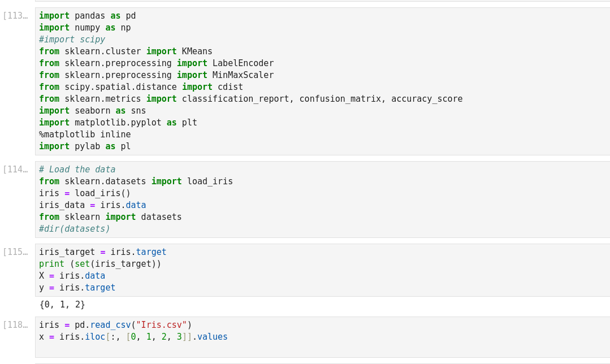Click the '{0, 1, 2}' cell output
This screenshot has height=364, width=610.
[x=62, y=305]
